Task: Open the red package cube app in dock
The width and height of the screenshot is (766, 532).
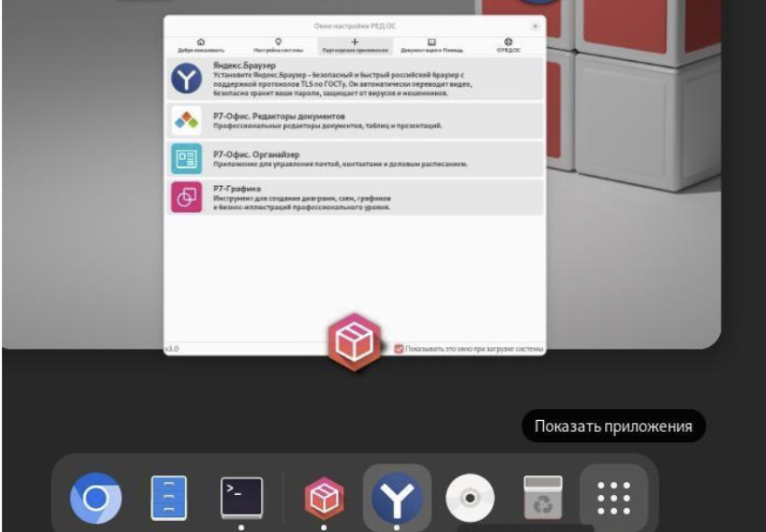Action: point(324,498)
